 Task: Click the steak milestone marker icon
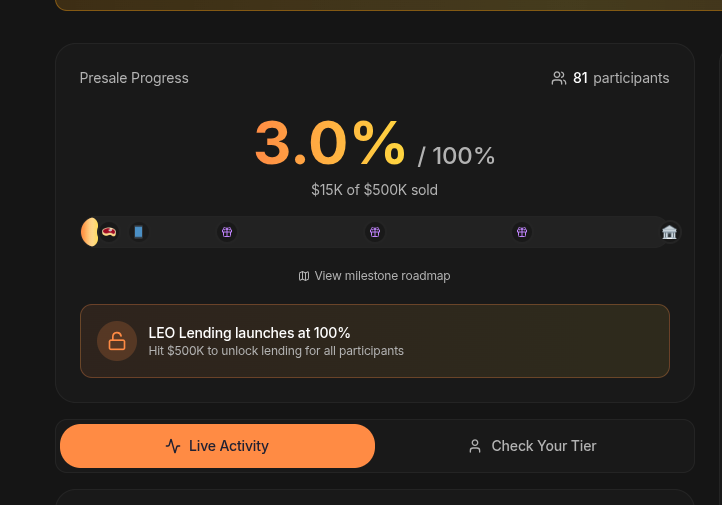point(109,232)
